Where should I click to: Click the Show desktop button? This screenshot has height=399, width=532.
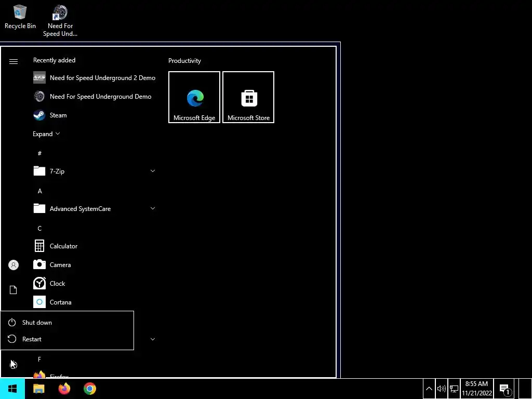coord(525,389)
